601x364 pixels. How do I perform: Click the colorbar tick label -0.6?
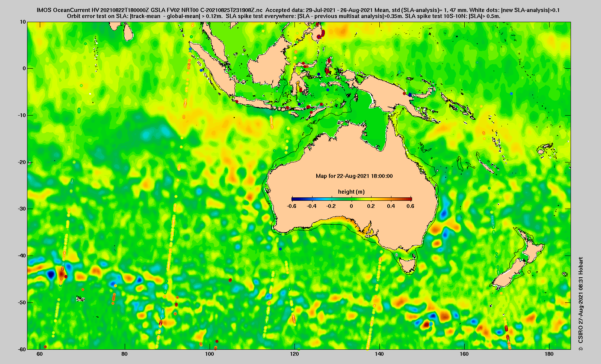point(291,206)
